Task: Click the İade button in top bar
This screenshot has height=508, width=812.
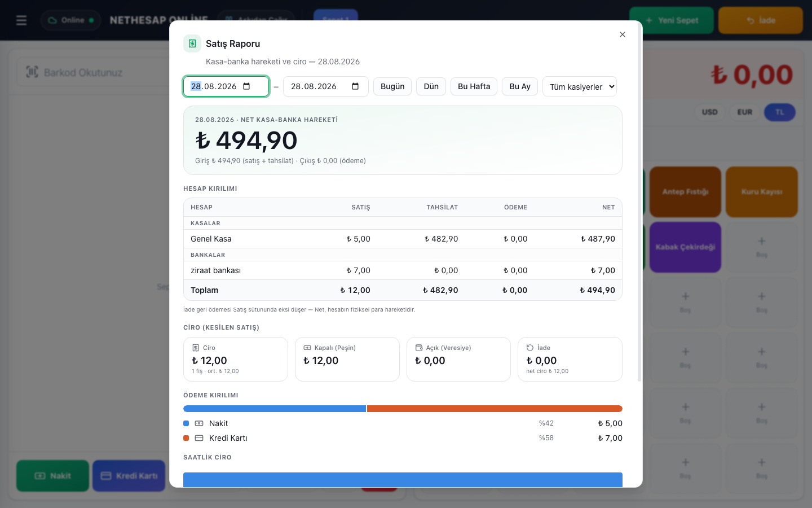Action: tap(761, 20)
